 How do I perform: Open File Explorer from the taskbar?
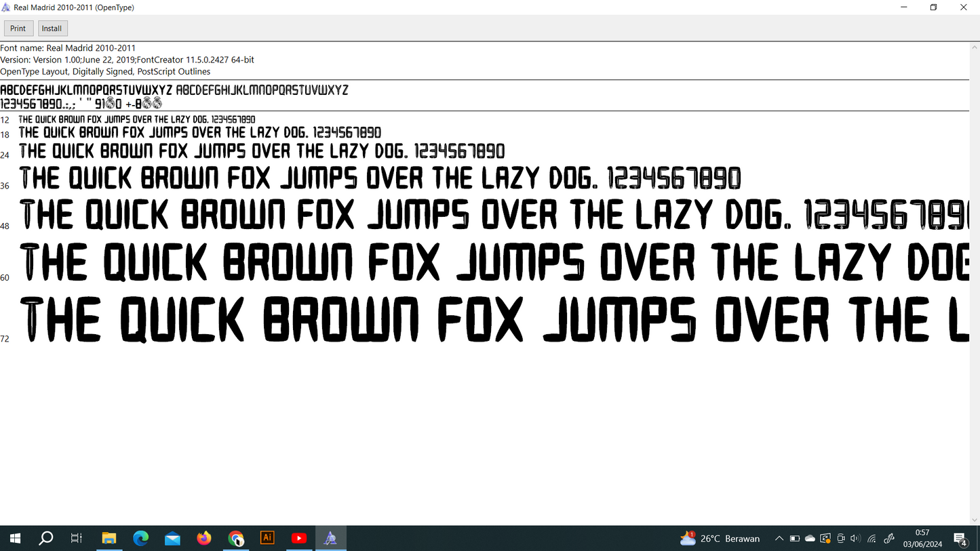[x=109, y=538]
